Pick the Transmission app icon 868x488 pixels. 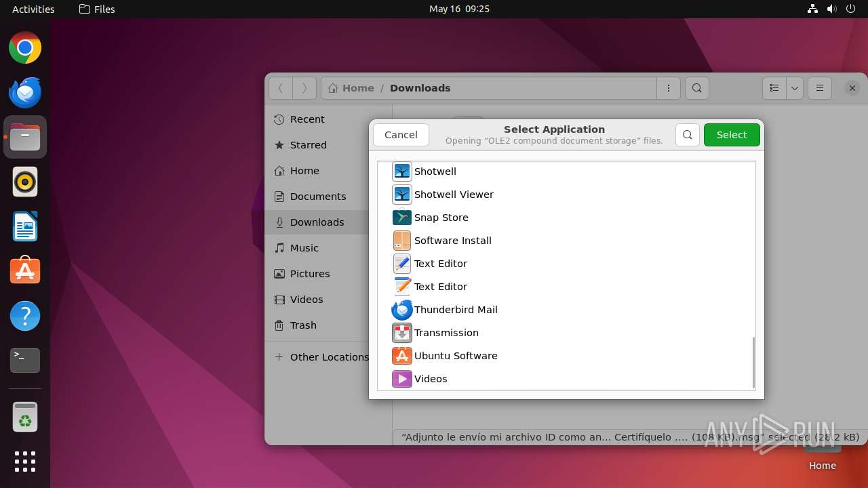[402, 333]
